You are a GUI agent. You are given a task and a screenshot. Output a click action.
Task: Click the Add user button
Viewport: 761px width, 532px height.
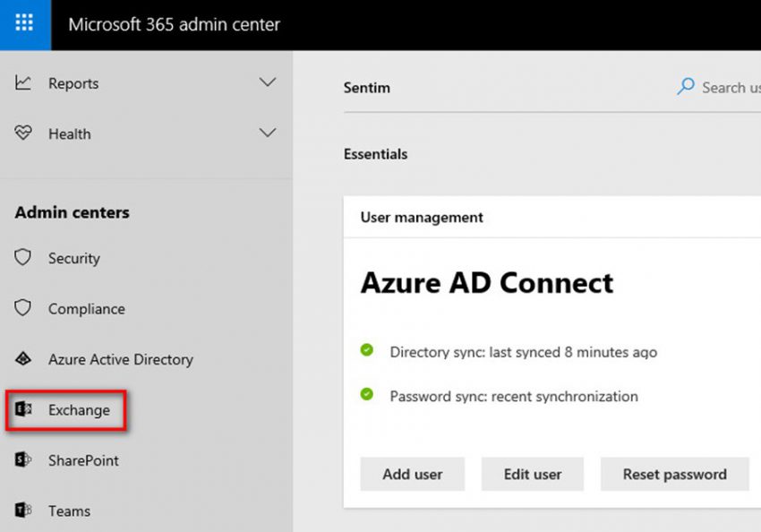412,474
